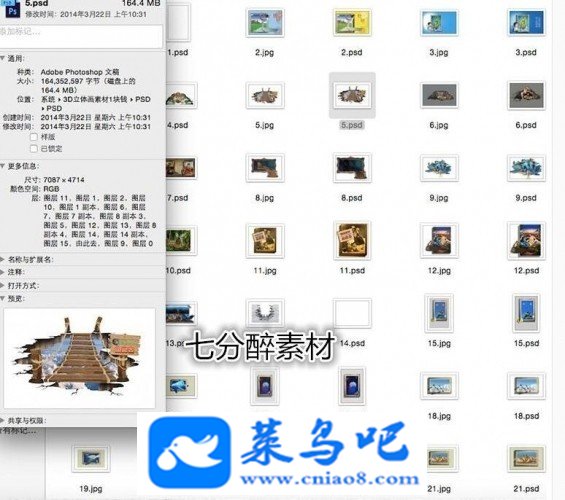Select the 3.jpg file icon
This screenshot has height=500, width=565.
pos(439,23)
